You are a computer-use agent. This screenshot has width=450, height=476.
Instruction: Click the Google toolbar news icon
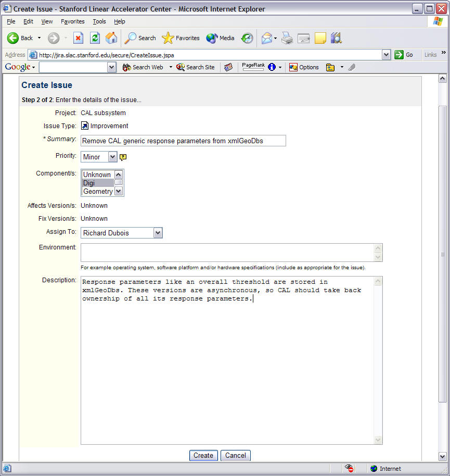click(x=228, y=67)
